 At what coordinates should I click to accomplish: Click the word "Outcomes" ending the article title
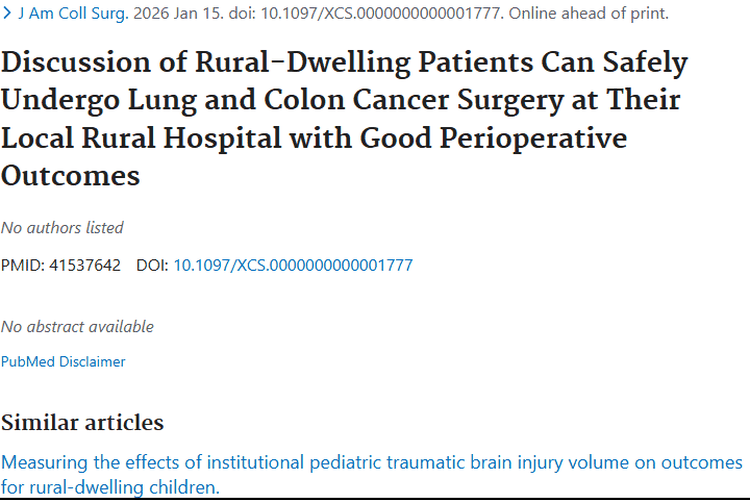point(70,175)
